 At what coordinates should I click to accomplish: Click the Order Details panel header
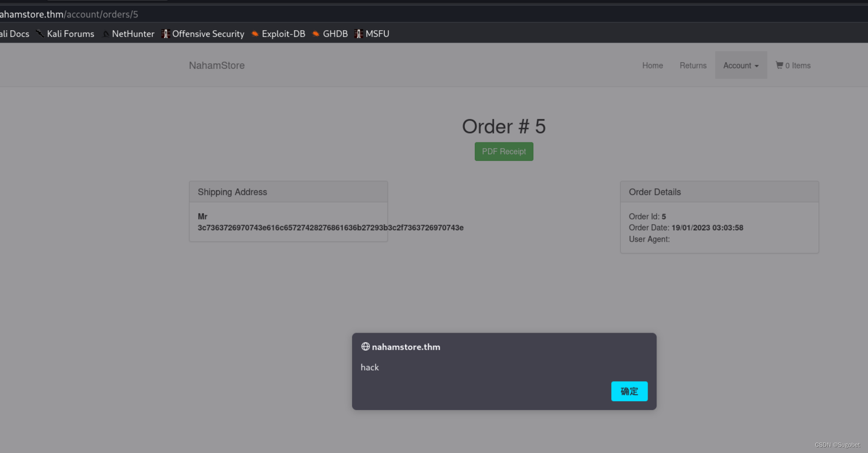719,192
